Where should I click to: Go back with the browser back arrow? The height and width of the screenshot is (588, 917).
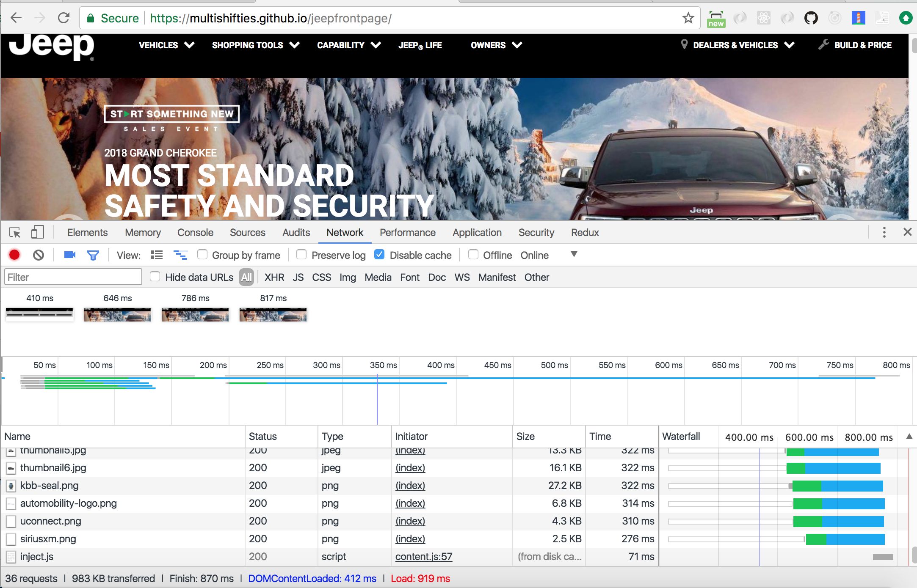[16, 18]
